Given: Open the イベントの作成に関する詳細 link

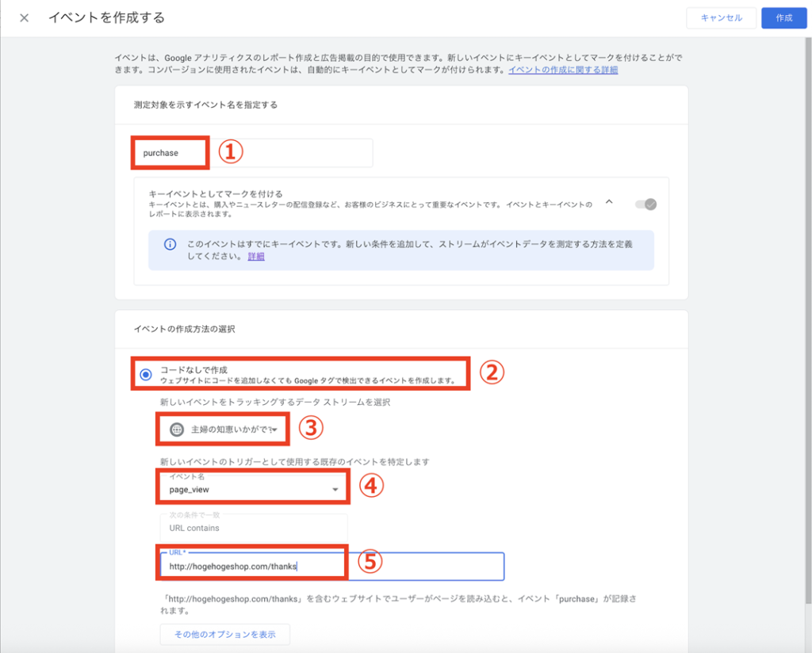Looking at the screenshot, I should click(563, 70).
